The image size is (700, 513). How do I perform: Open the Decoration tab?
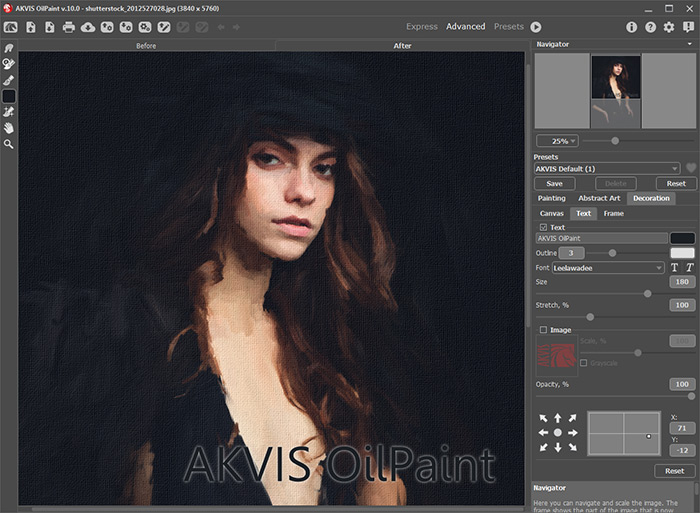(x=651, y=198)
